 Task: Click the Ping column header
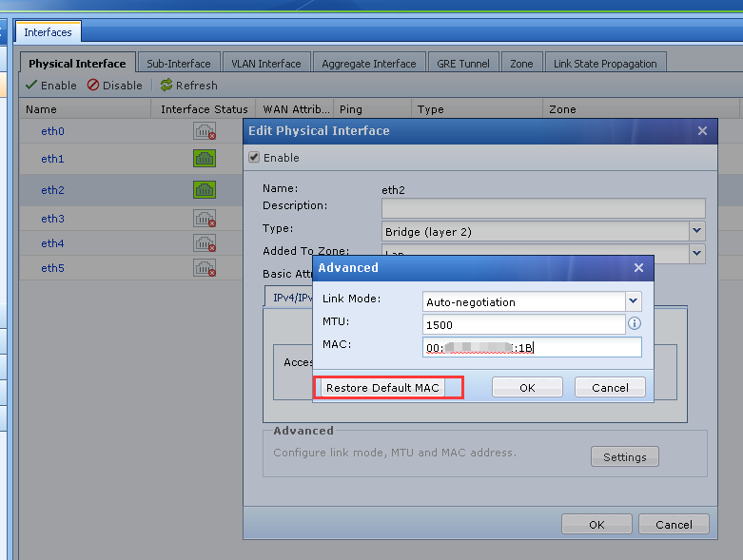[372, 109]
